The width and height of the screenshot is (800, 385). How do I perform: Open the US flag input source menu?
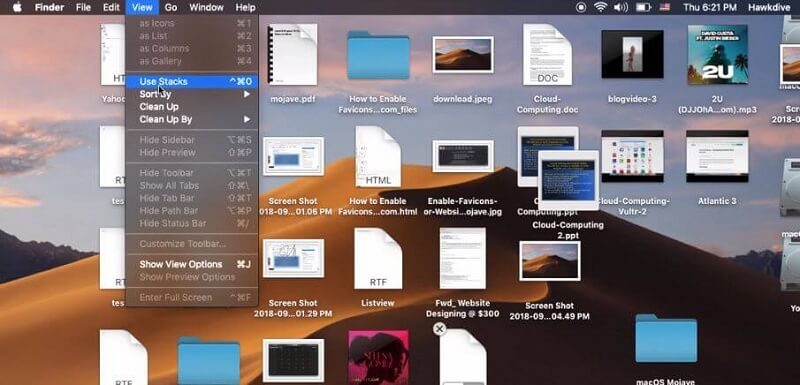pos(665,7)
